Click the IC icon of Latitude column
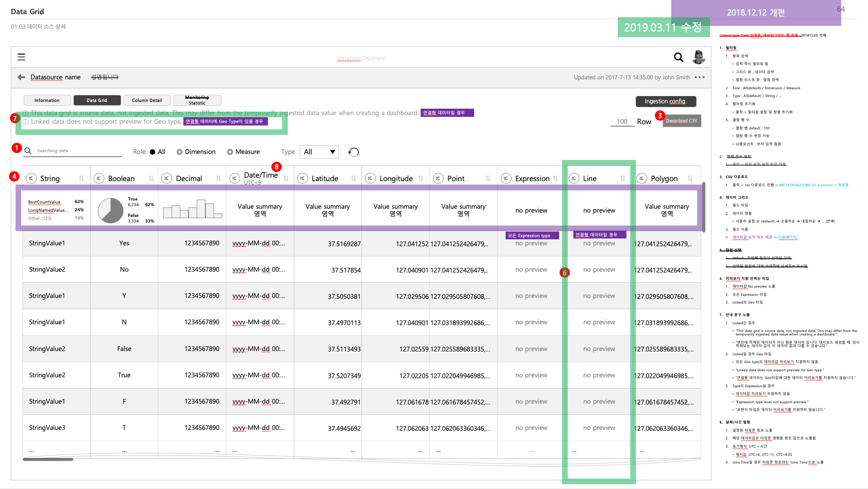 click(x=302, y=179)
